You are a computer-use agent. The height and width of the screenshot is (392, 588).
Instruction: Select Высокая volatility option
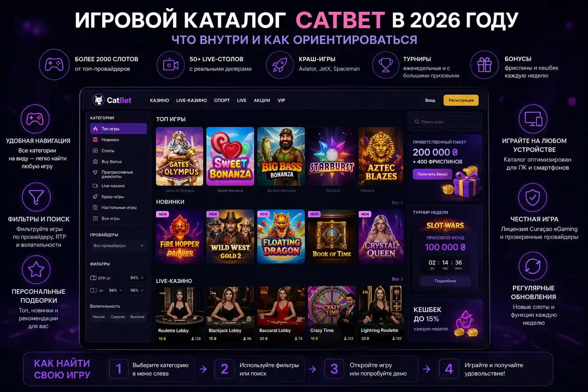137,317
